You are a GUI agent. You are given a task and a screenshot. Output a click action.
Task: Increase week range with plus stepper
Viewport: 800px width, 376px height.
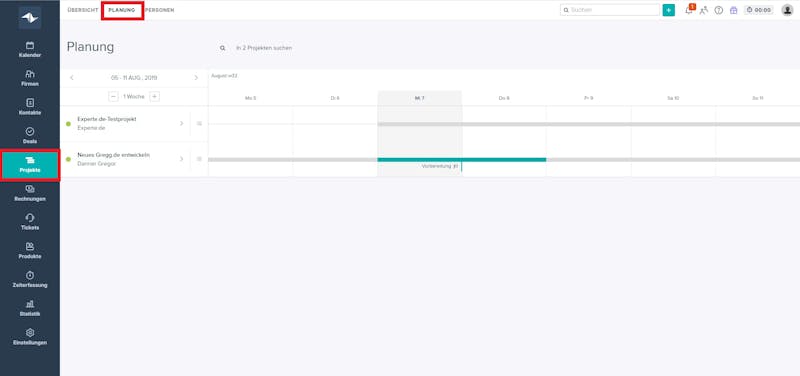pos(155,96)
